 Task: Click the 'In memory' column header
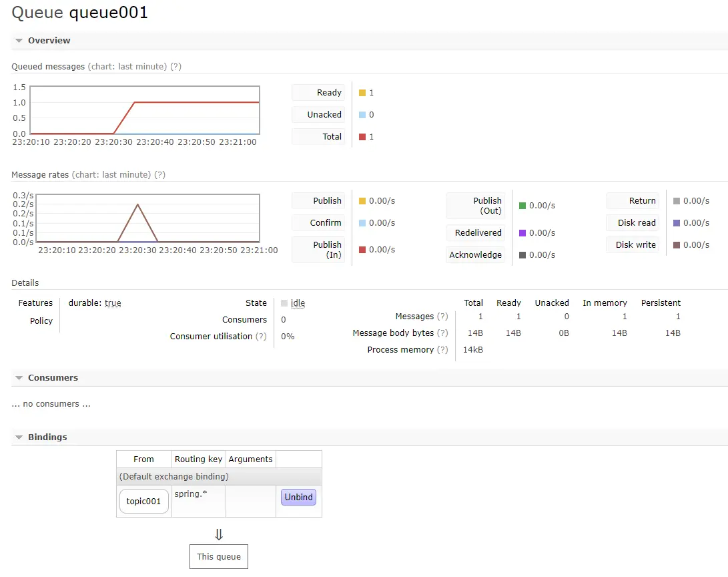[x=605, y=303]
